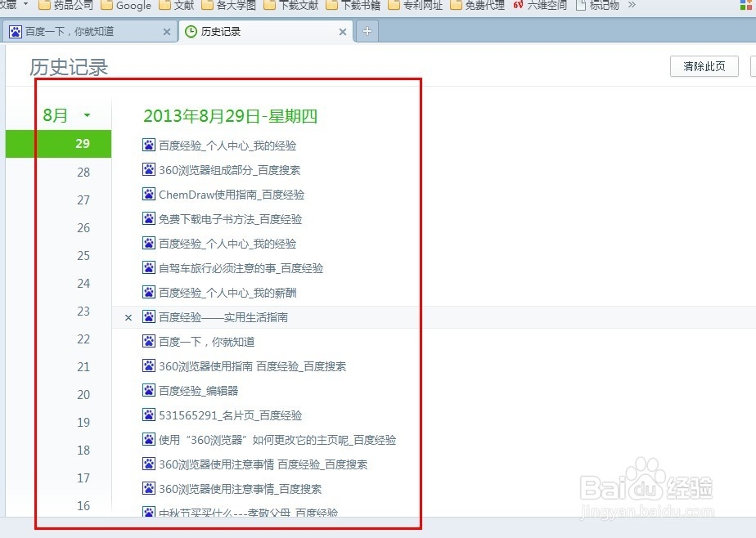The image size is (756, 538).
Task: Open the Google bookmark folder
Action: pos(126,5)
